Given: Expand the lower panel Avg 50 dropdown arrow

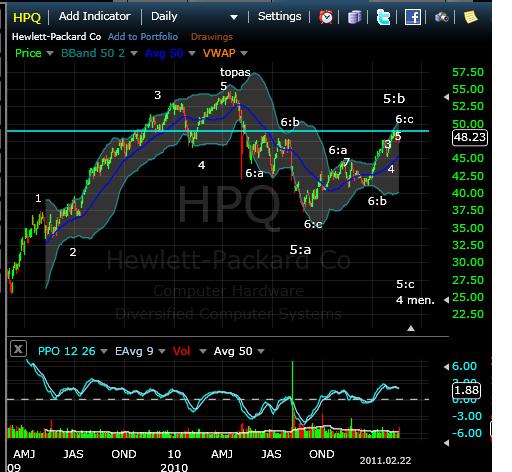Looking at the screenshot, I should click(261, 351).
